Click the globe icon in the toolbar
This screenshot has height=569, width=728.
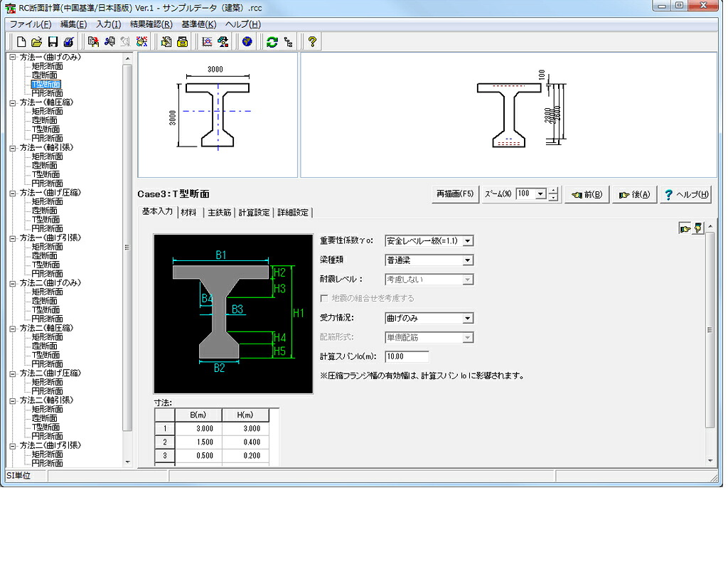(x=247, y=42)
